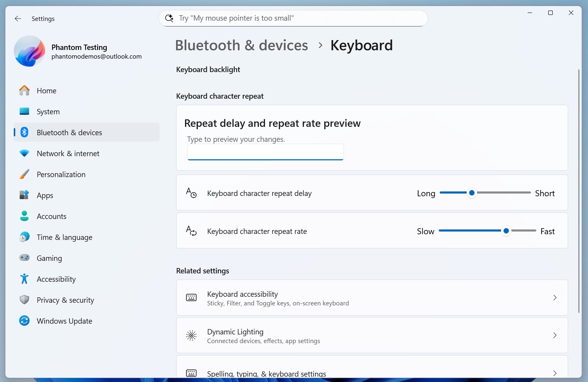Screen dimensions: 588x382
Task: Open the Gaming settings icon
Action: (x=25, y=258)
